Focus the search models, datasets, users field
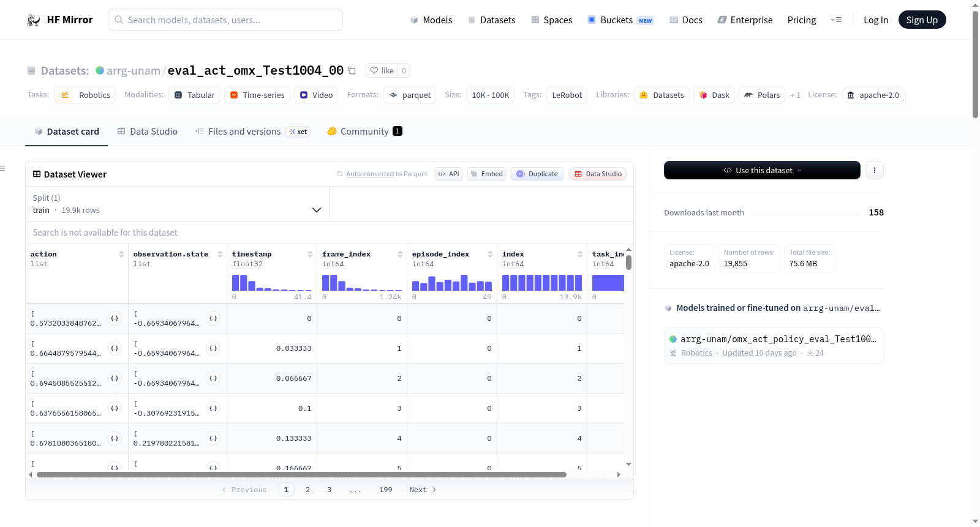Screen dimensions: 980x527 coord(225,20)
